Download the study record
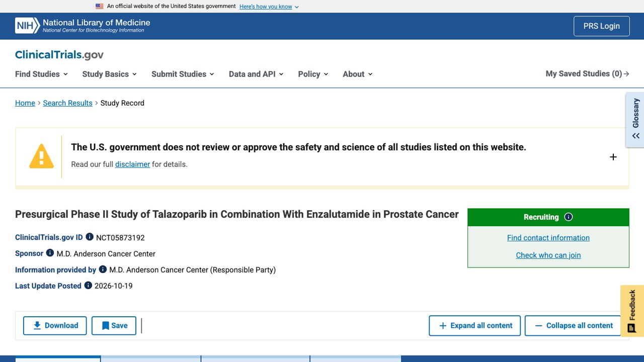 [x=55, y=326]
